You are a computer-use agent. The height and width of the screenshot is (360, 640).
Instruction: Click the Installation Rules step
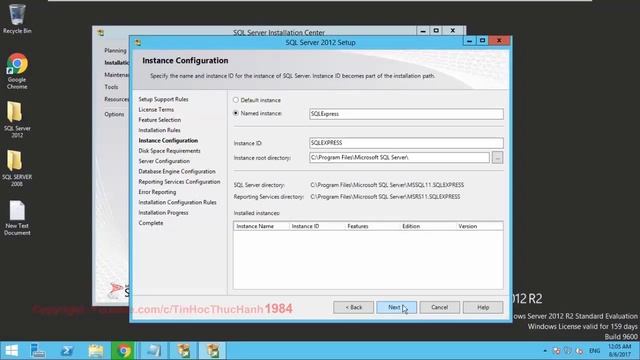pyautogui.click(x=159, y=130)
